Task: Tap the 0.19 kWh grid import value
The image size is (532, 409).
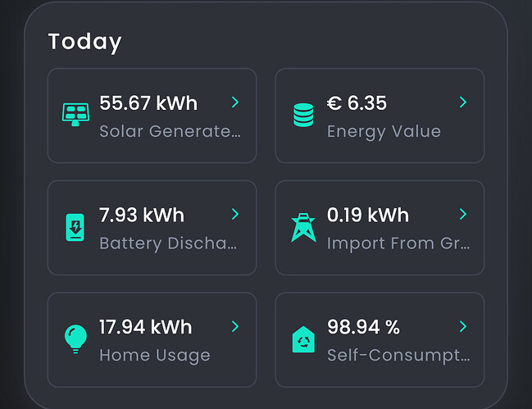Action: [x=368, y=215]
